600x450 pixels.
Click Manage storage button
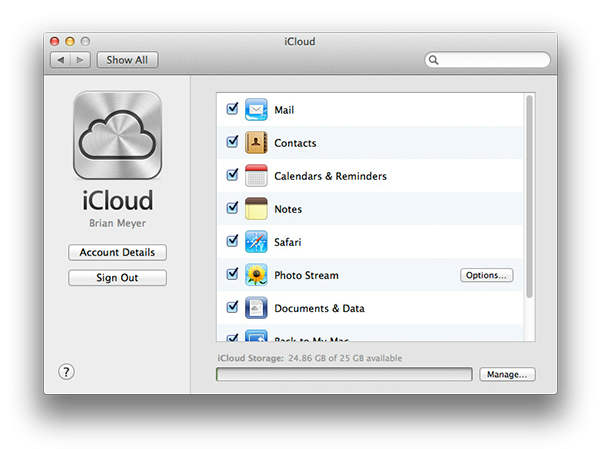(507, 374)
